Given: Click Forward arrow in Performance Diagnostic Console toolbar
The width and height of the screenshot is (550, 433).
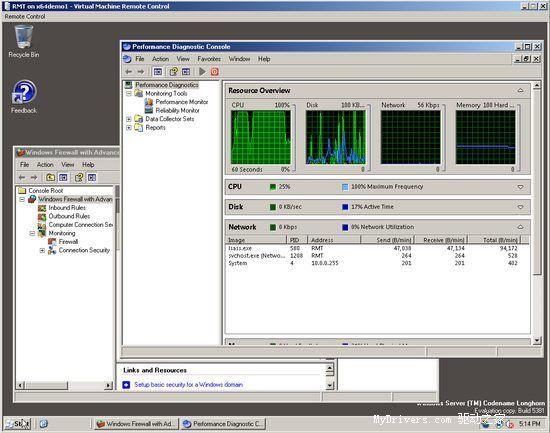Looking at the screenshot, I should (x=141, y=72).
